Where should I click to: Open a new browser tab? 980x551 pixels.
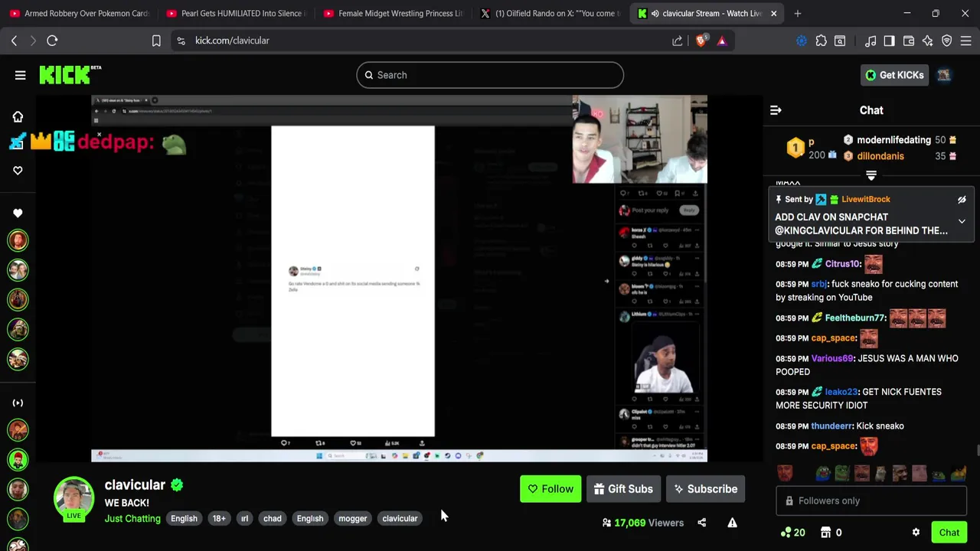798,13
